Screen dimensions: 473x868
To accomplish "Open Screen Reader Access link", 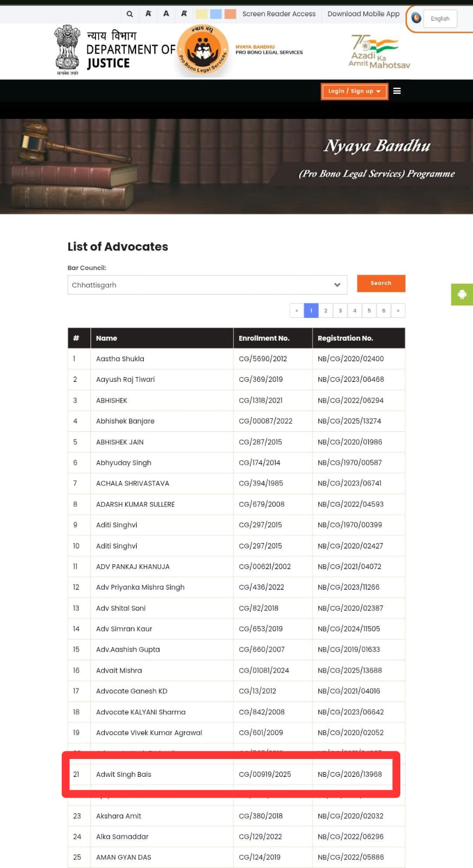I will tap(279, 14).
